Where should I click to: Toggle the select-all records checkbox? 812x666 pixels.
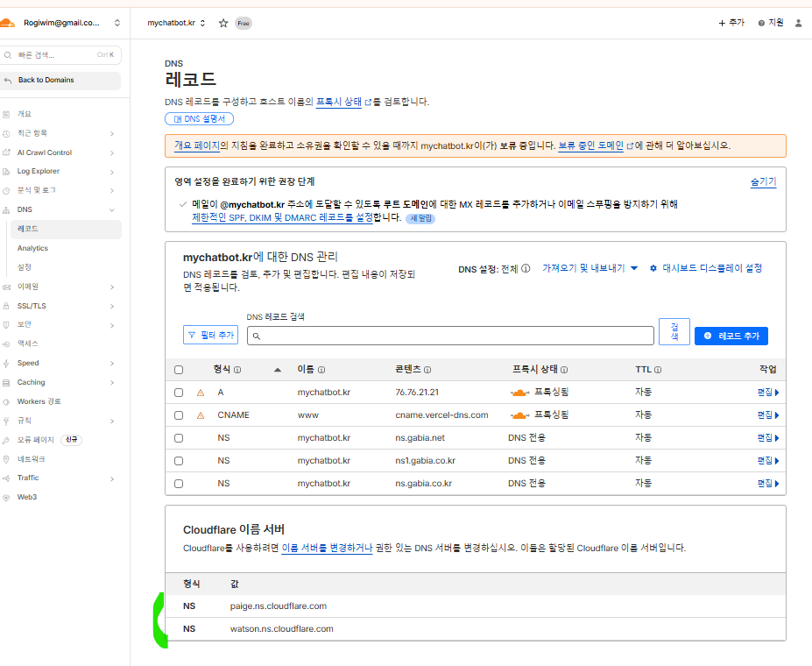[179, 370]
